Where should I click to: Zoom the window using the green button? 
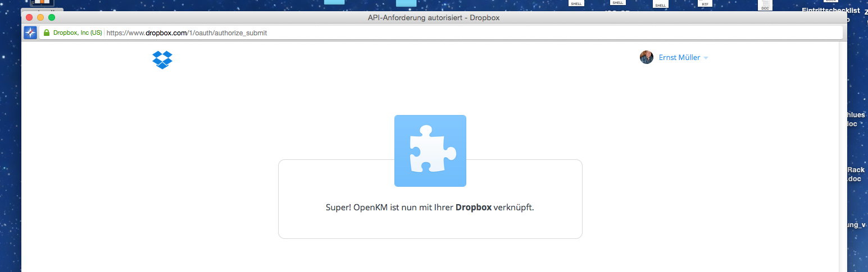point(52,17)
